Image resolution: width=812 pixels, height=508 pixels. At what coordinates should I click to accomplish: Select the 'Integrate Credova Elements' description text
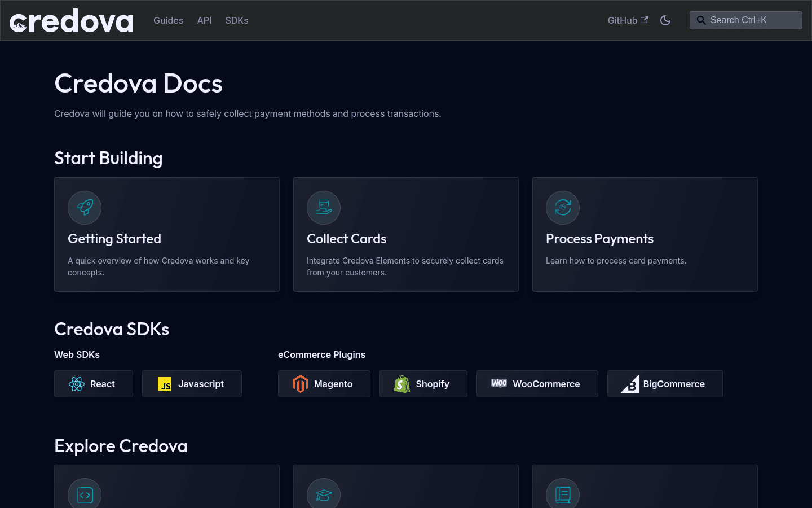[405, 266]
